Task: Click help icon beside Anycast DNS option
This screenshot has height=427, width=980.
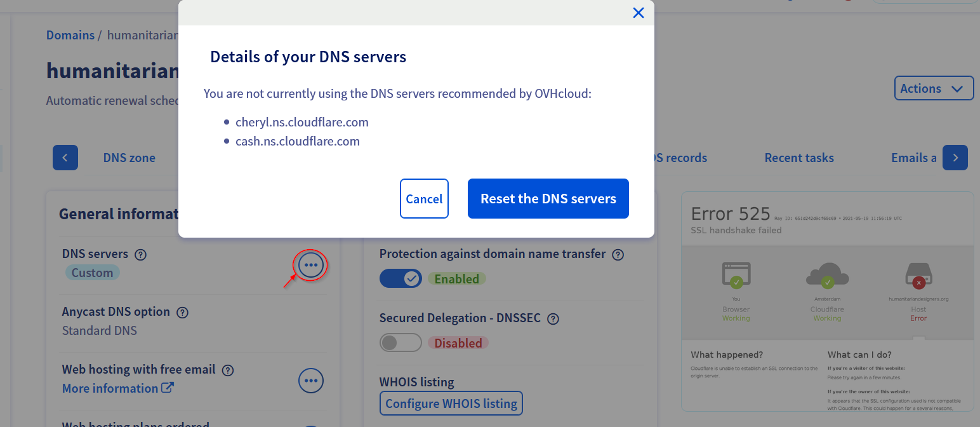Action: (182, 312)
